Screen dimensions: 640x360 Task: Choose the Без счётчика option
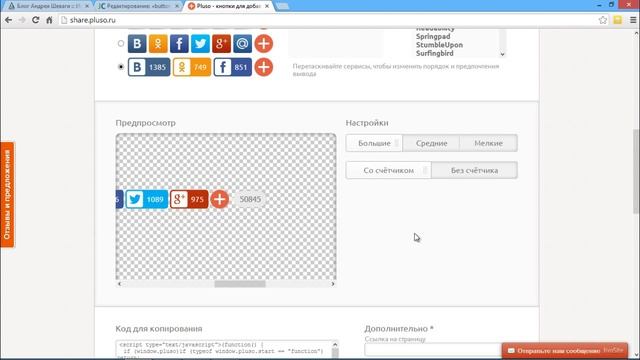point(474,170)
